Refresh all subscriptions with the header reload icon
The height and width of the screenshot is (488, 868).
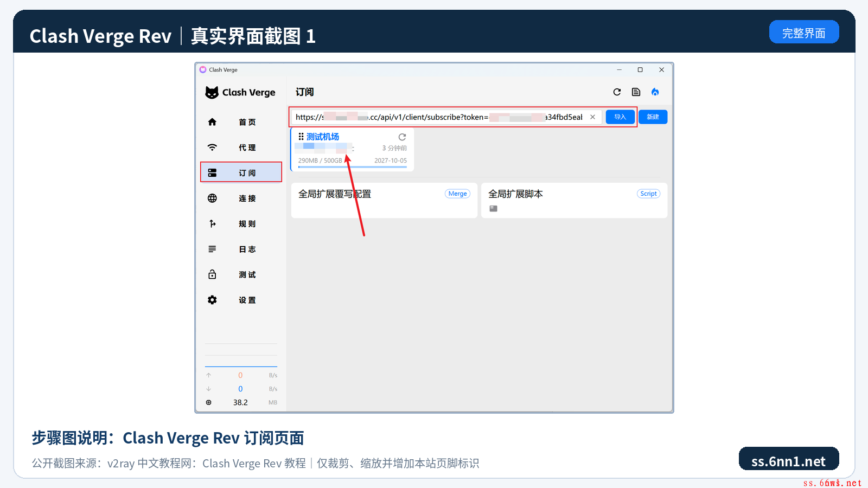[x=617, y=92]
